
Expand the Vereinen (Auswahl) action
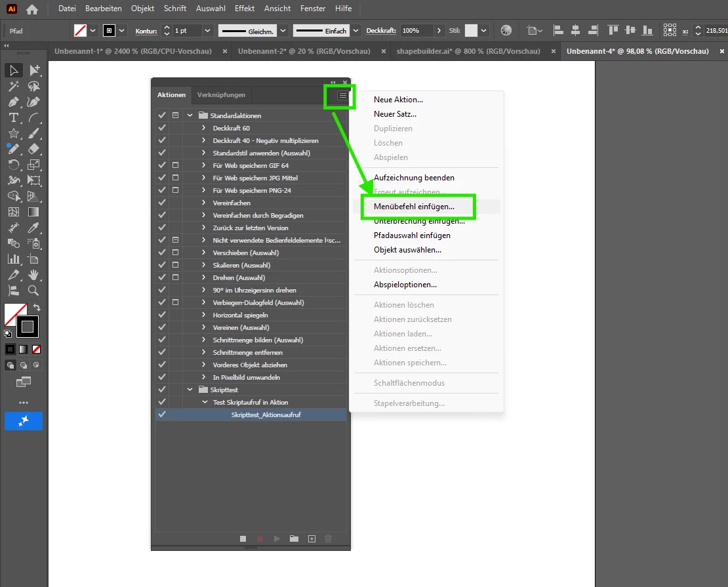[203, 327]
